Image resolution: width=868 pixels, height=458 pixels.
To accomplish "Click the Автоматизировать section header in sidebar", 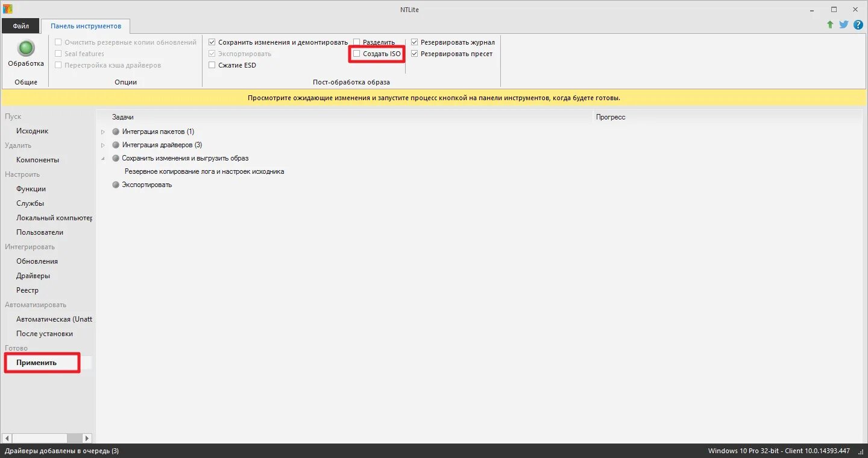I will (x=36, y=305).
